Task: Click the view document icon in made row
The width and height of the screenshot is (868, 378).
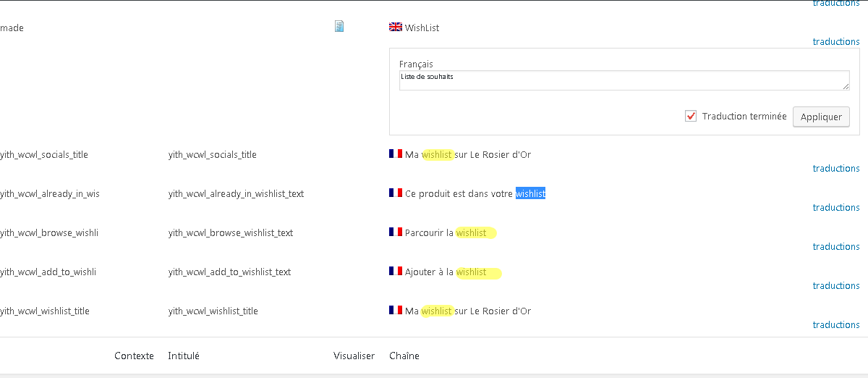Action: point(339,27)
